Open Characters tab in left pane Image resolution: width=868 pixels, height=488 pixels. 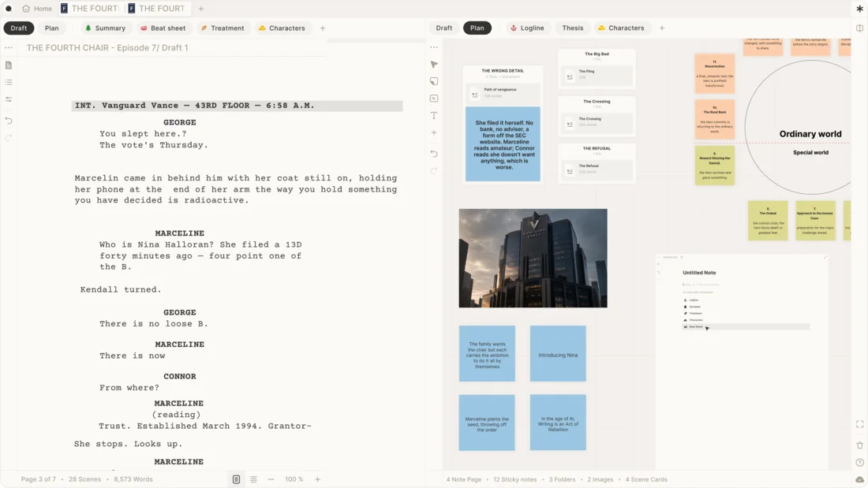pos(281,28)
